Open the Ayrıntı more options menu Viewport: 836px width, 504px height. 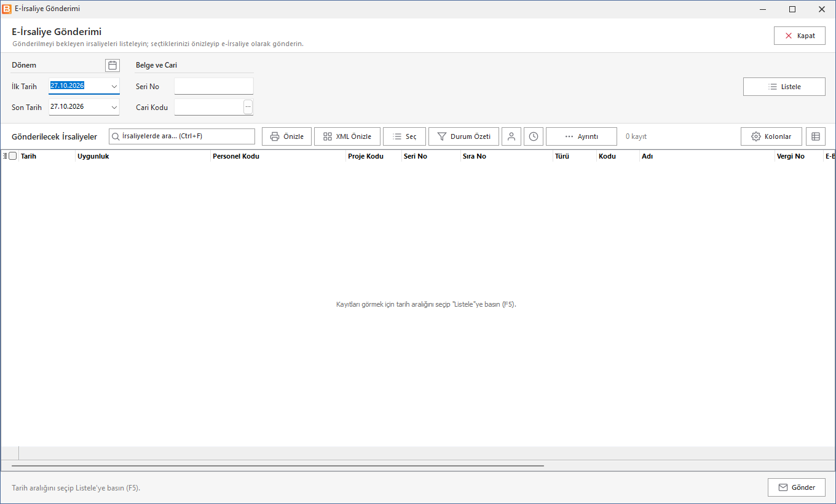pos(582,136)
